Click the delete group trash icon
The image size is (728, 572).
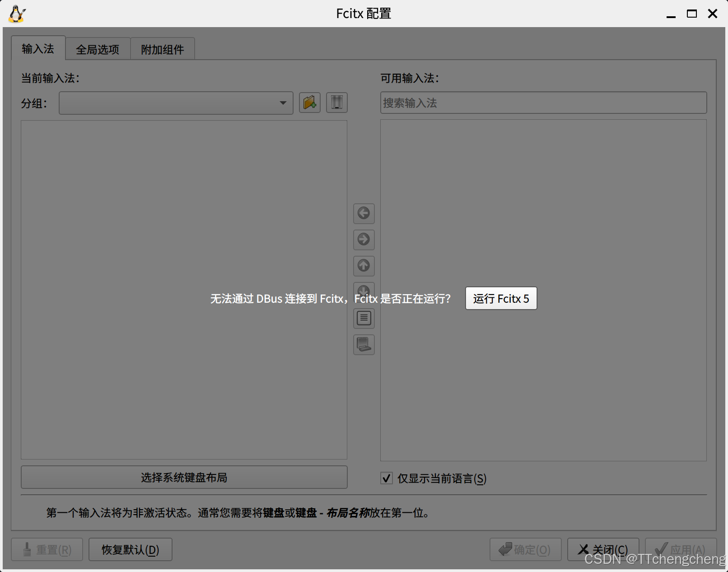336,103
